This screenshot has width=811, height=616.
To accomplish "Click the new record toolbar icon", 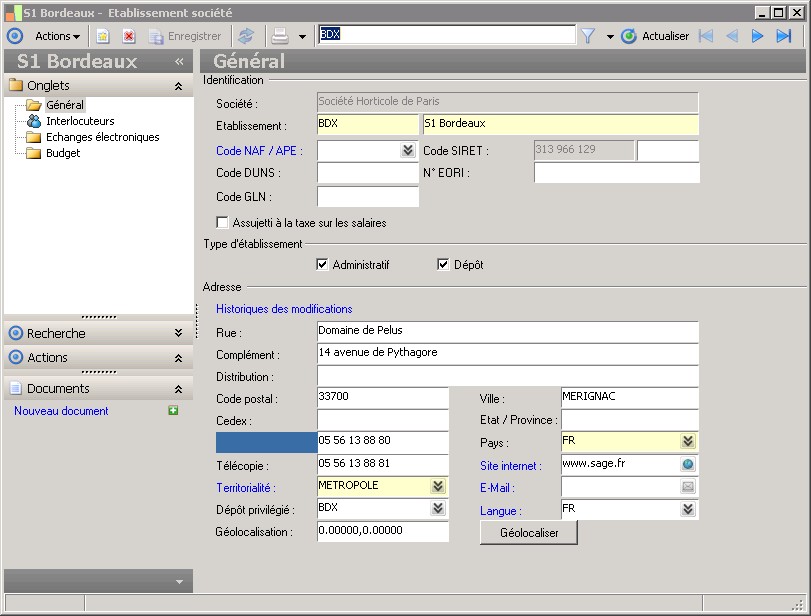I will point(102,36).
